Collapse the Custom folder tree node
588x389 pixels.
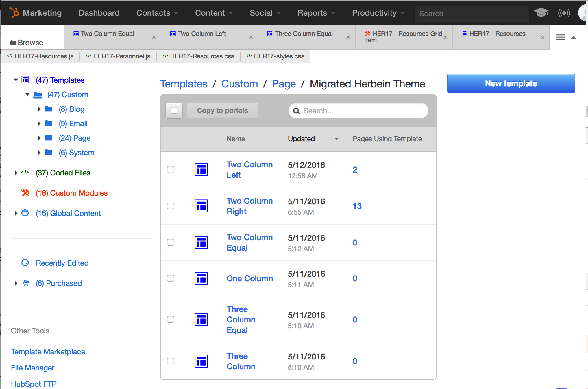tap(27, 94)
